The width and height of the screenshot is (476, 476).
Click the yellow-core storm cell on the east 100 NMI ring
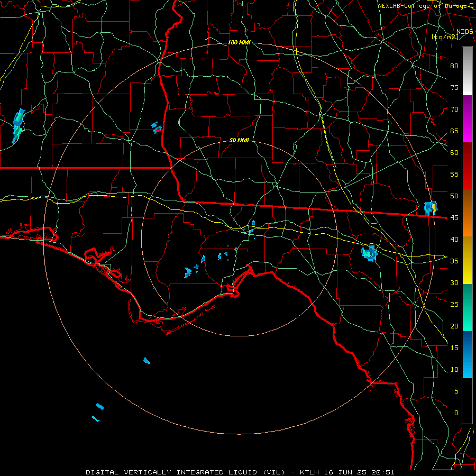431,208
